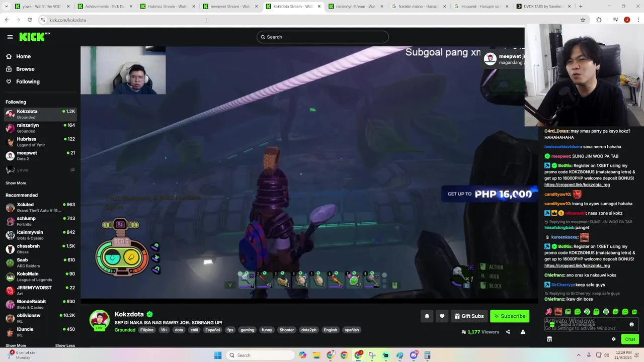Click the green Chat send button

click(x=630, y=339)
